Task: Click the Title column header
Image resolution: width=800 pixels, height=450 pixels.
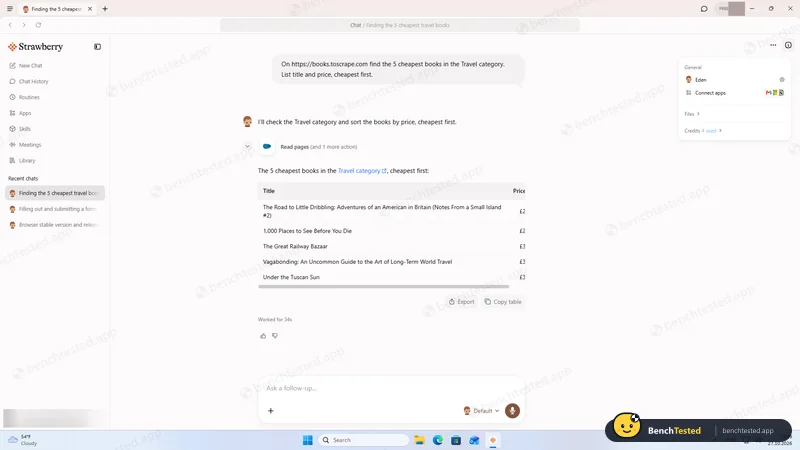Action: point(269,191)
